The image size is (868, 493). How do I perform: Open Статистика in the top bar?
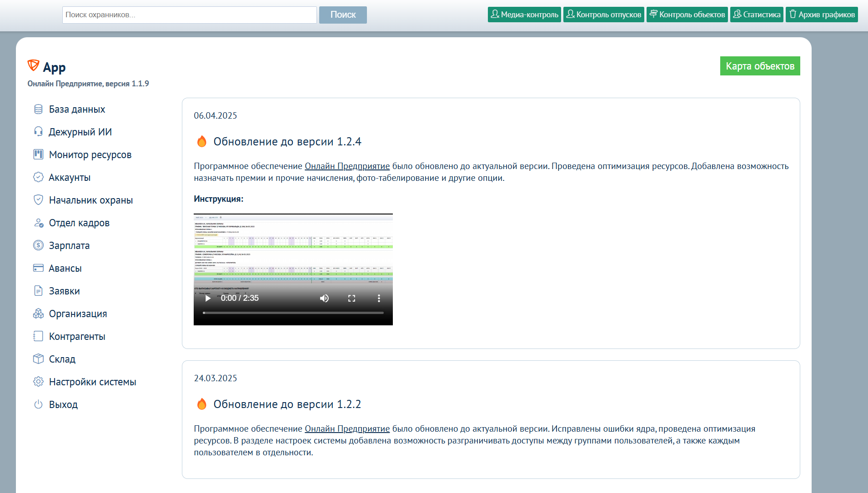click(x=757, y=15)
